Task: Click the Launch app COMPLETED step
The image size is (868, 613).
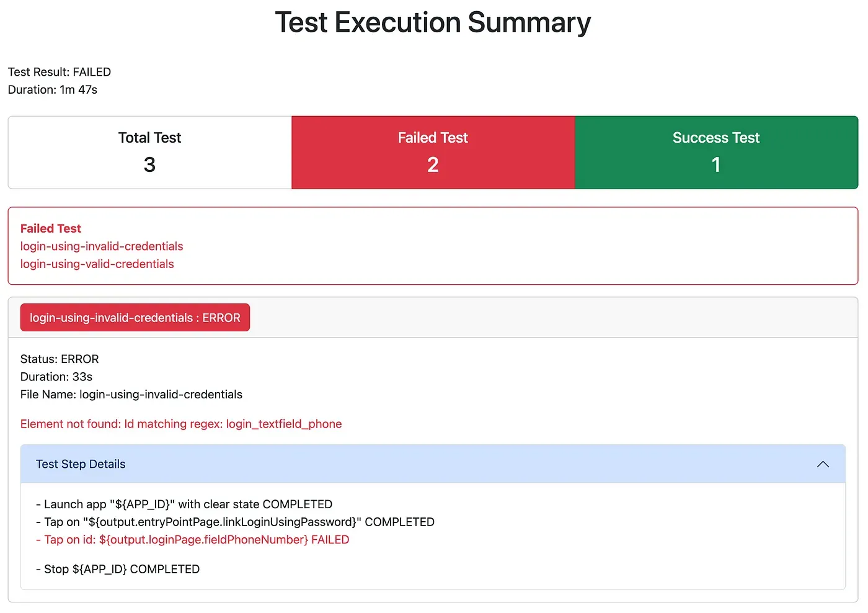Action: (184, 504)
